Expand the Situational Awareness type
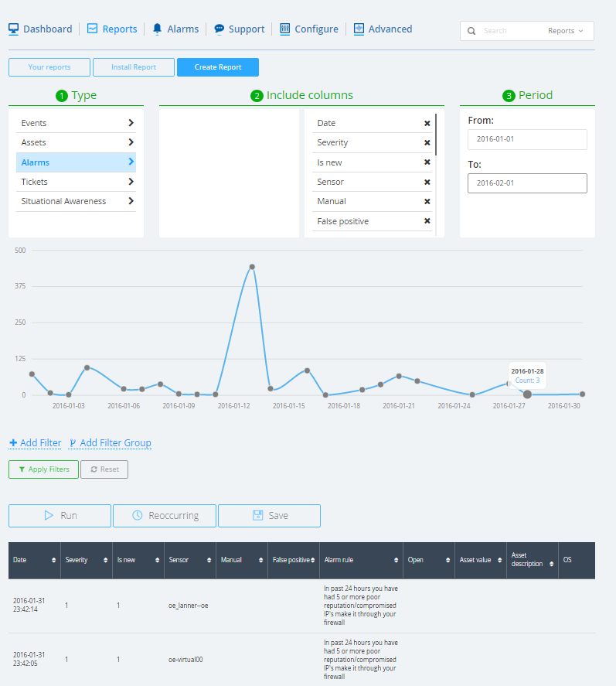This screenshot has height=686, width=616. (x=131, y=201)
